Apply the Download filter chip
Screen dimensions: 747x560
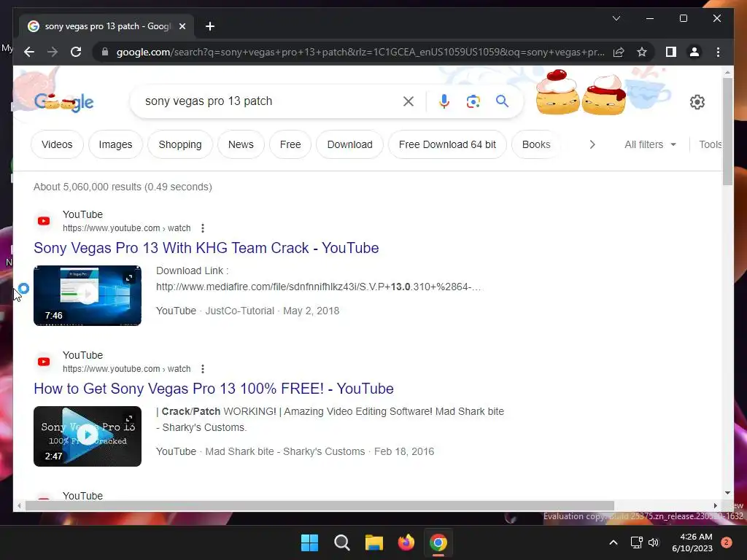pos(349,144)
